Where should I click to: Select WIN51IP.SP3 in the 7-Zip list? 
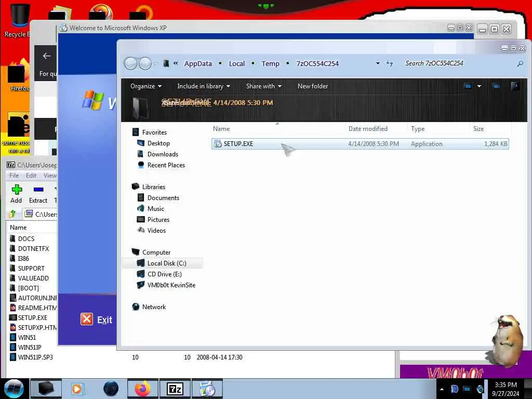click(x=35, y=357)
